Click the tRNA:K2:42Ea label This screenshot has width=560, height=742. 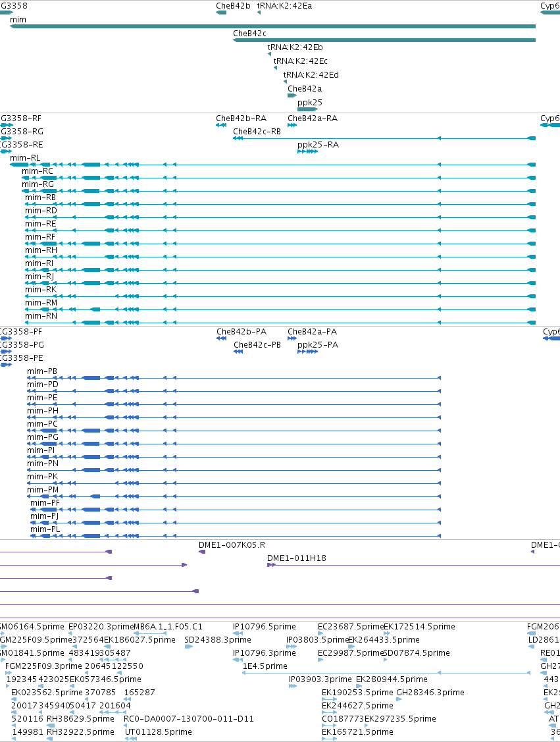(x=285, y=6)
